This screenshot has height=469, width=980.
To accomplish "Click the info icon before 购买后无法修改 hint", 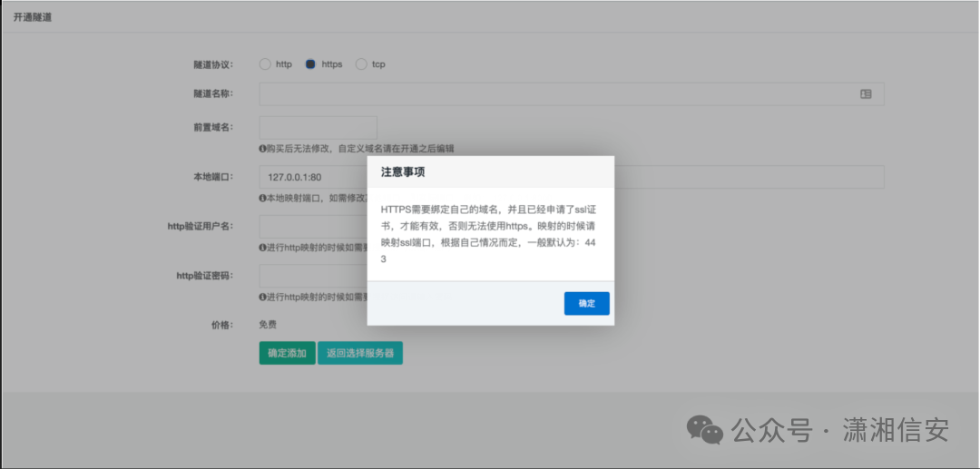I will tap(262, 149).
